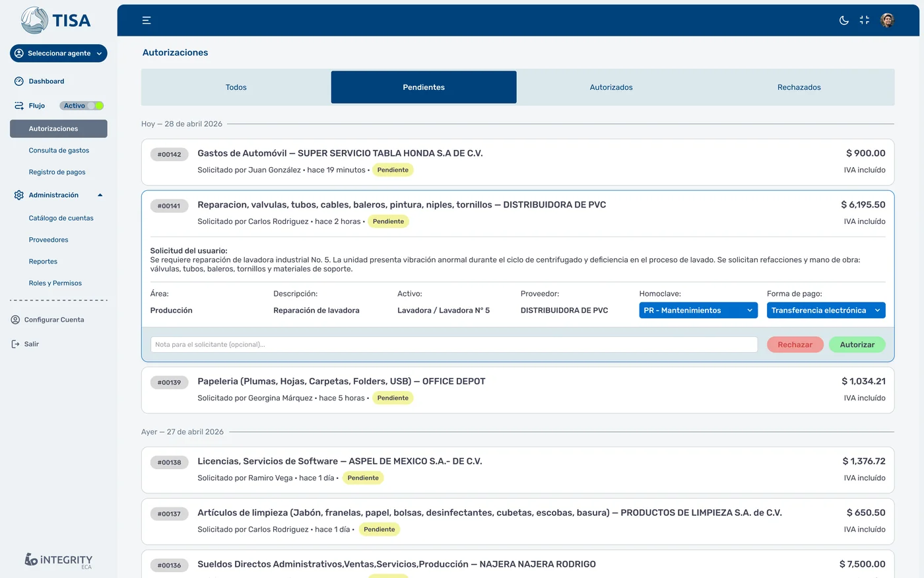Screen dimensions: 924x578
Task: Click Pendiente badge on Juan González request
Action: (393, 170)
